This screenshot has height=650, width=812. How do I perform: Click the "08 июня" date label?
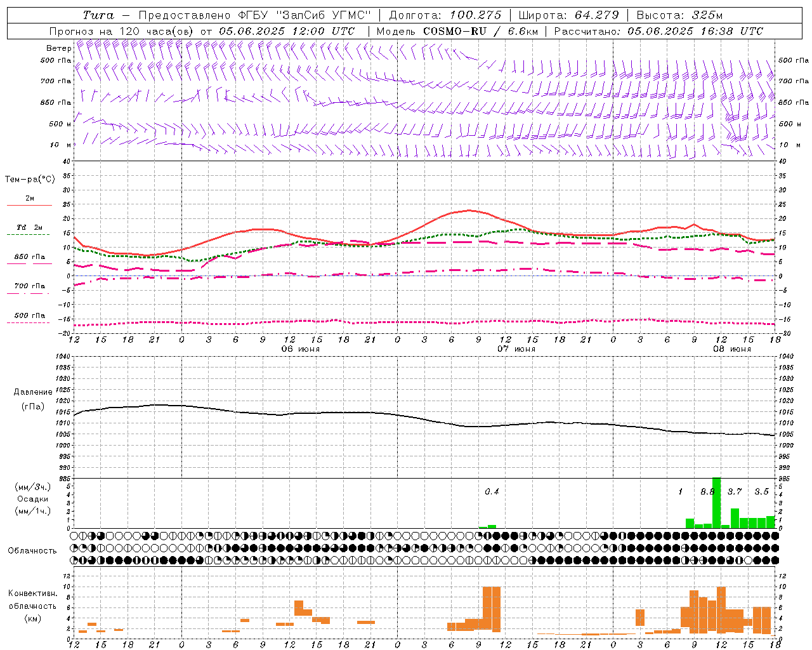(731, 349)
